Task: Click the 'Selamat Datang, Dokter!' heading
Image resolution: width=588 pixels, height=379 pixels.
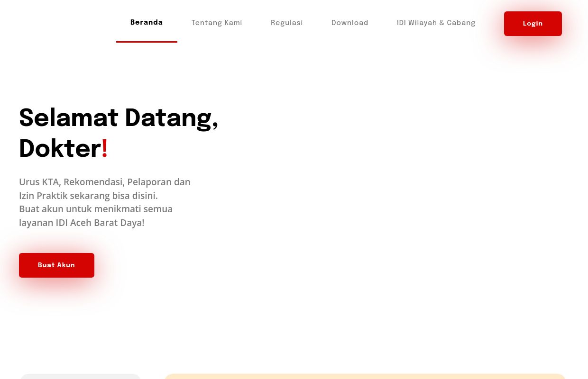Action: point(119,133)
